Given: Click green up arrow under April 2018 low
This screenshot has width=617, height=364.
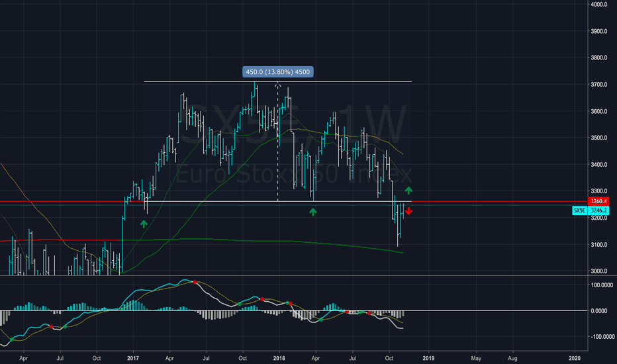Looking at the screenshot, I should pyautogui.click(x=313, y=212).
